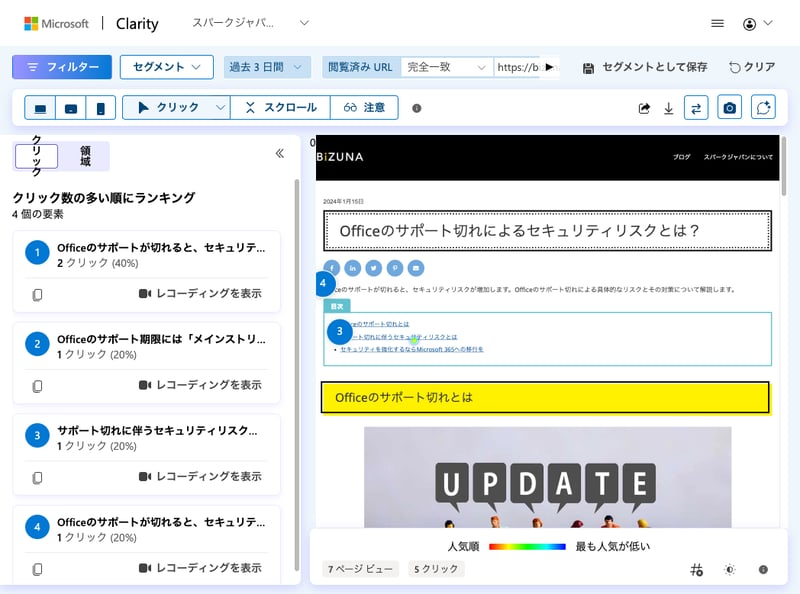Viewport: 800px width, 594px height.
Task: Click copy icon in ranking card 4
Action: (37, 568)
